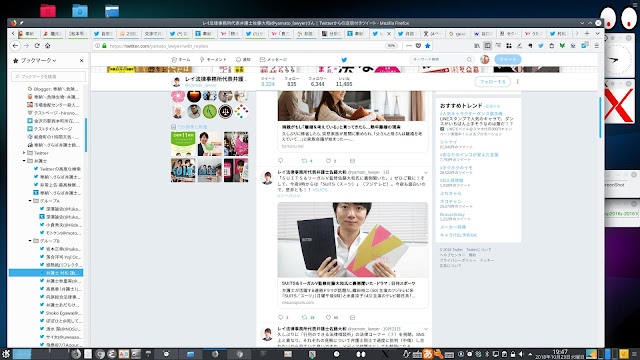The width and height of the screenshot is (640, 360).
Task: Open the Firefox hamburger menu
Action: coord(596,46)
